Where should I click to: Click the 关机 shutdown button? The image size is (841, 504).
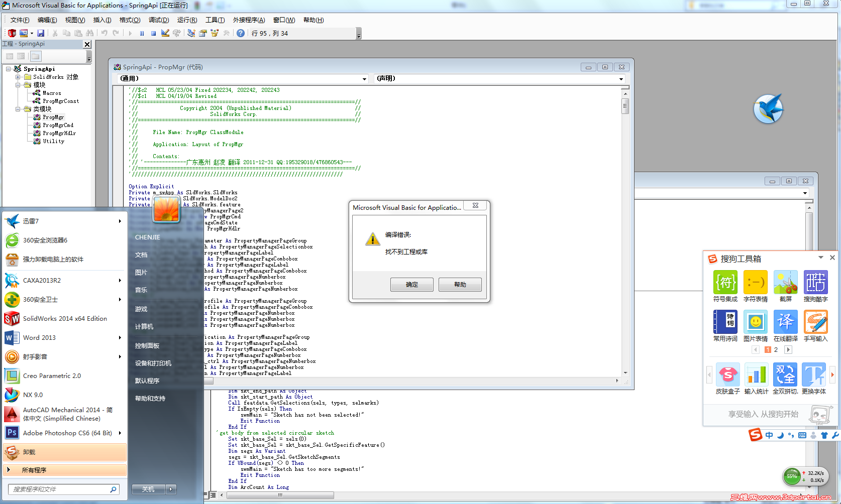149,489
